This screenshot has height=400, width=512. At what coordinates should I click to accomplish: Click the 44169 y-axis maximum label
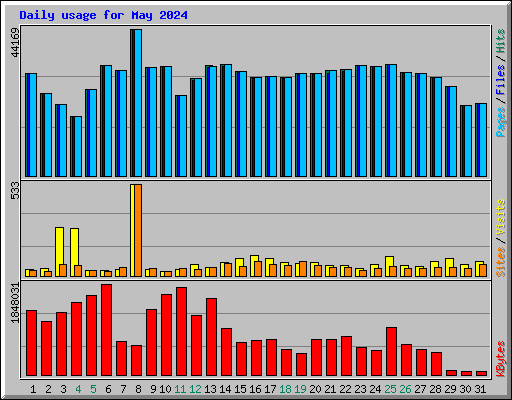(15, 43)
